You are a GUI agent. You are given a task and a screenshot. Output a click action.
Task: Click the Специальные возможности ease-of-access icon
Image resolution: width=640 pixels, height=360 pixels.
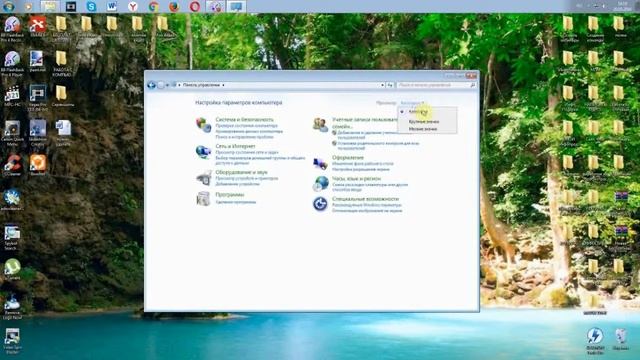click(x=320, y=204)
